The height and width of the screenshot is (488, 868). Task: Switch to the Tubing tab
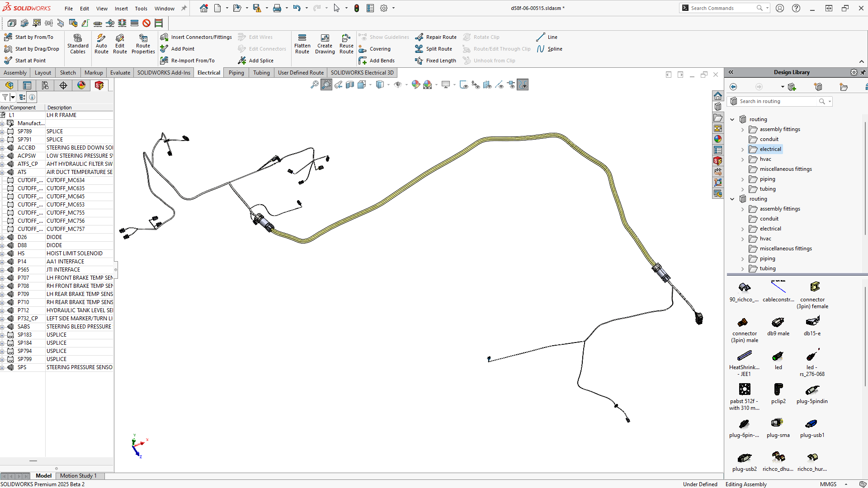click(x=261, y=72)
